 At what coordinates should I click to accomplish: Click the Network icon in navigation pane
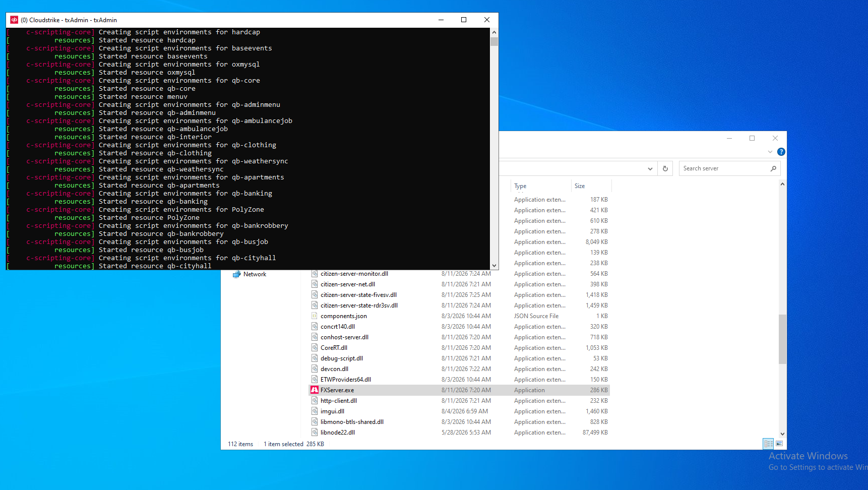click(x=236, y=274)
